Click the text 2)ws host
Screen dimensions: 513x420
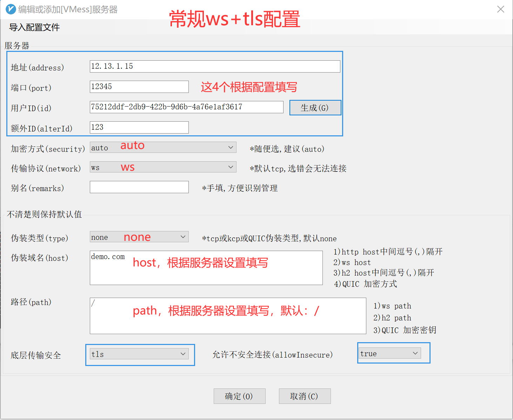click(352, 262)
